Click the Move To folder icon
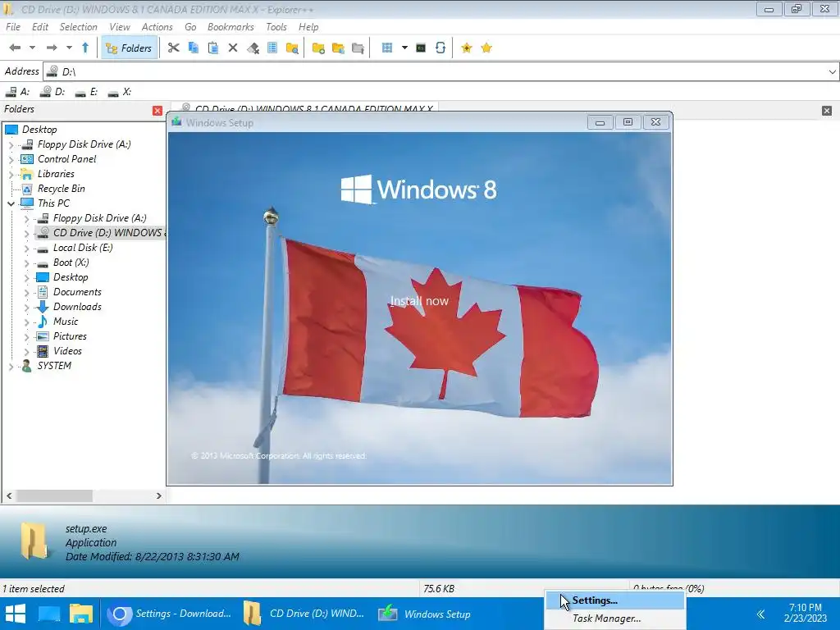 pos(358,48)
